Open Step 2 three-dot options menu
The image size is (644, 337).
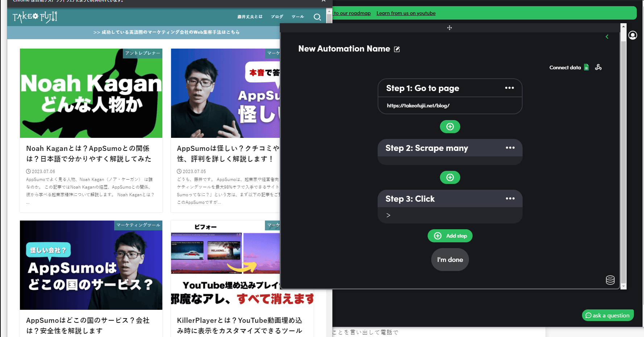click(510, 148)
